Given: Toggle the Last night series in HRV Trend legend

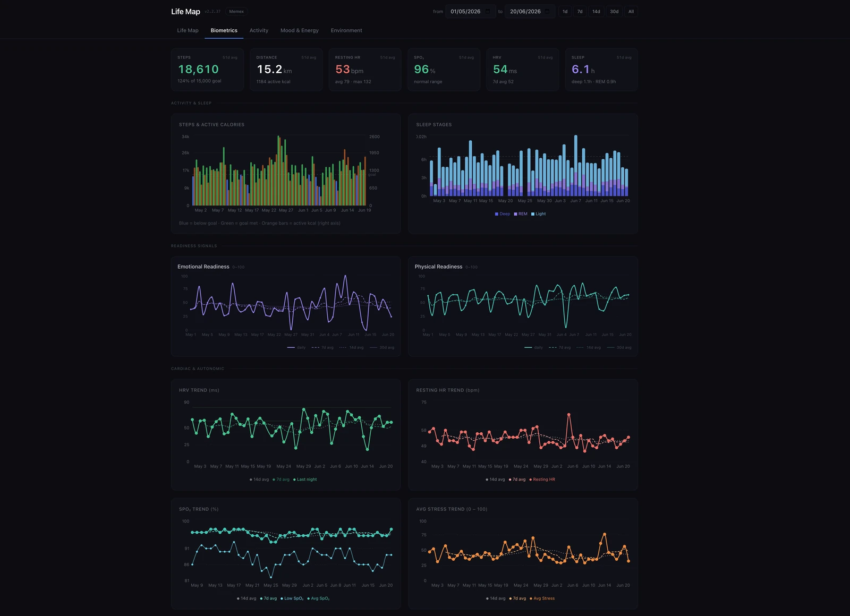Looking at the screenshot, I should (305, 480).
